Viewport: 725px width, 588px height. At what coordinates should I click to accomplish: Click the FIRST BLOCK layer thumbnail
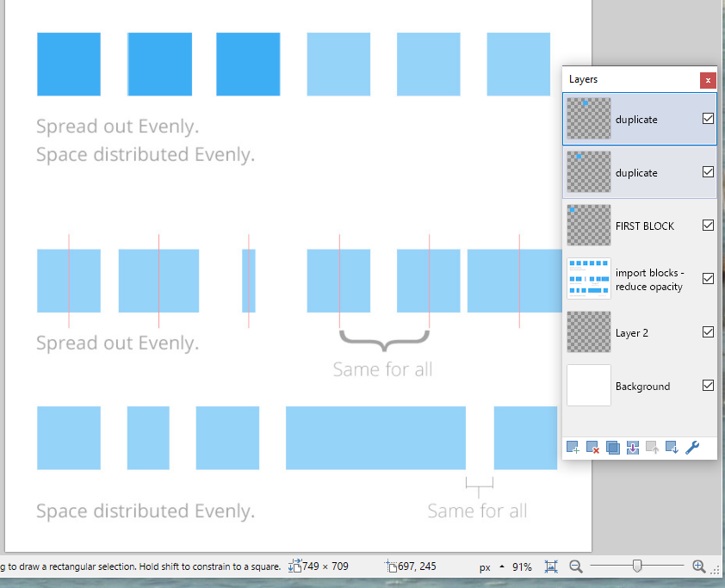point(589,225)
